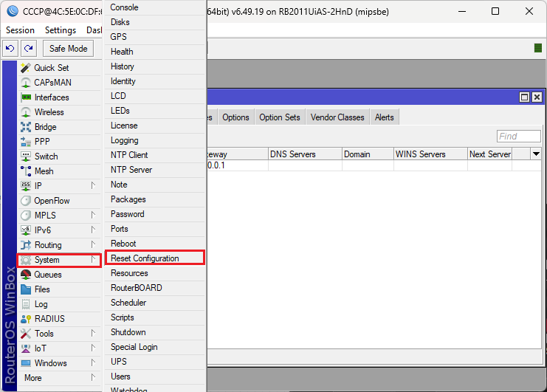The height and width of the screenshot is (392, 547).
Task: Sort by Next Server column header
Action: [489, 154]
